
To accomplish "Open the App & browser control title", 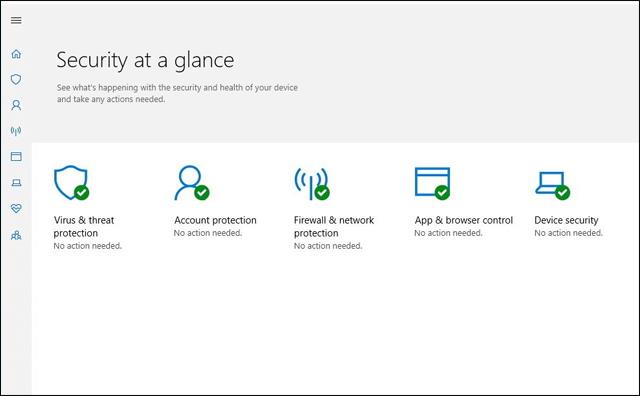I will [464, 220].
